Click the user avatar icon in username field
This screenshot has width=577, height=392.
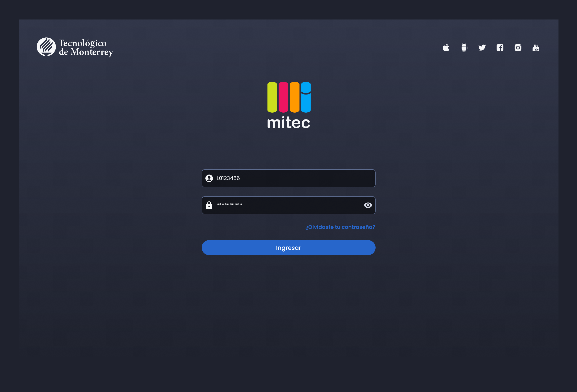(209, 178)
